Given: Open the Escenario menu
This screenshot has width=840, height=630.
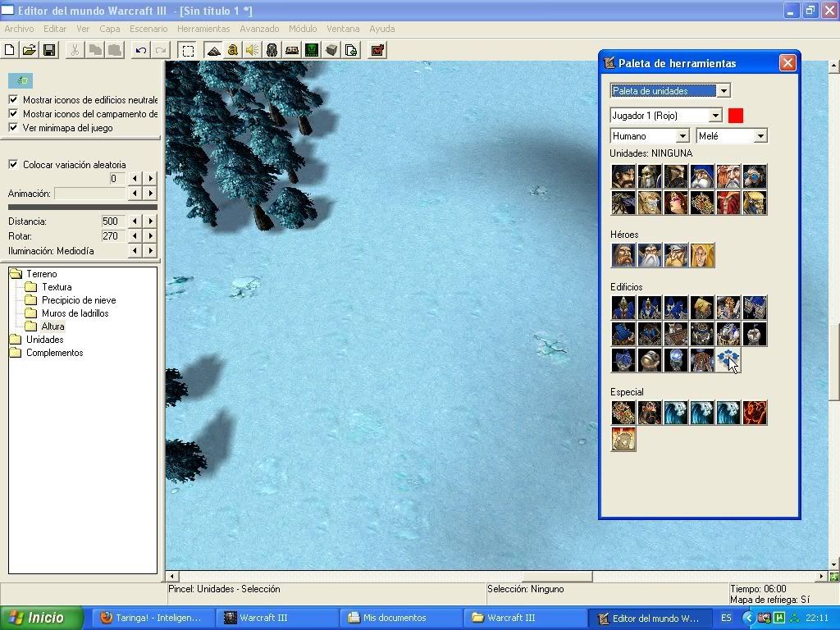Looking at the screenshot, I should [x=148, y=29].
